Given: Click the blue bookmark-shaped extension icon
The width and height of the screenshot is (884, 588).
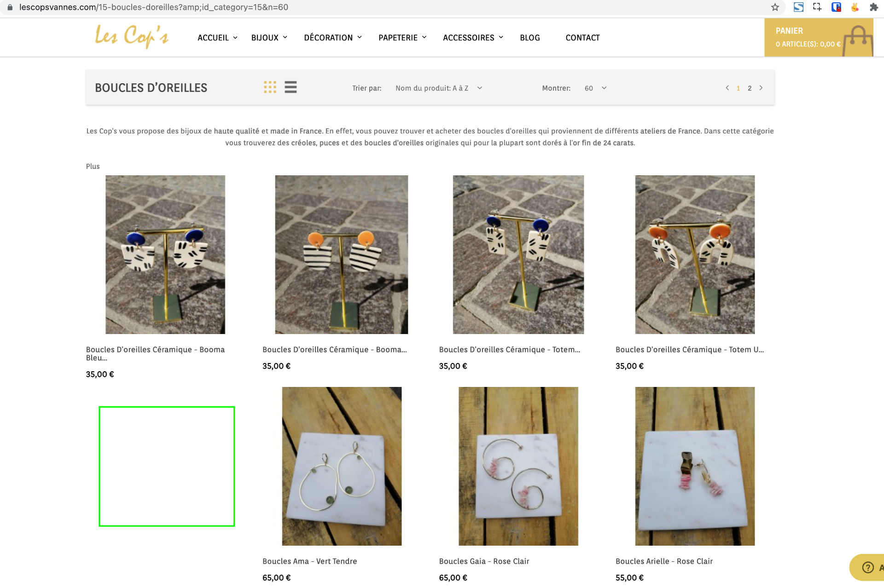Looking at the screenshot, I should click(836, 7).
